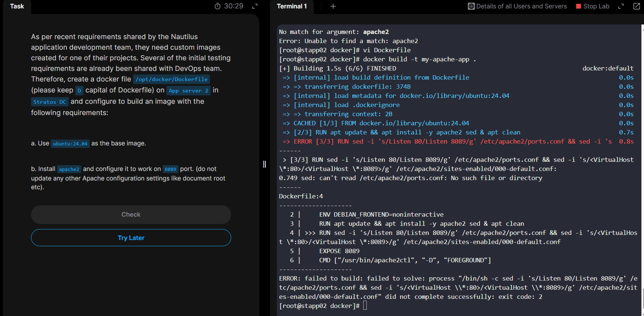Screen dimensions: 644x316
Task: Click the App server 2 code chip
Action: 188,91
